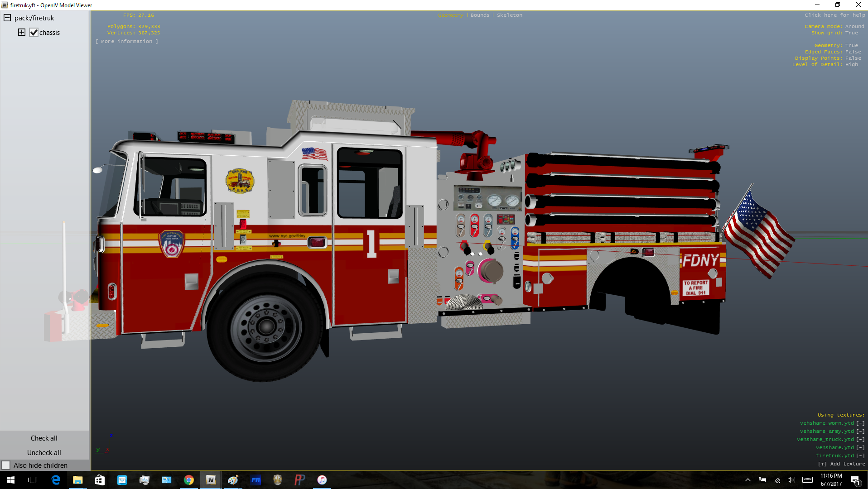Screen dimensions: 868x489
Task: Open Google Chrome in the taskbar
Action: [189, 480]
